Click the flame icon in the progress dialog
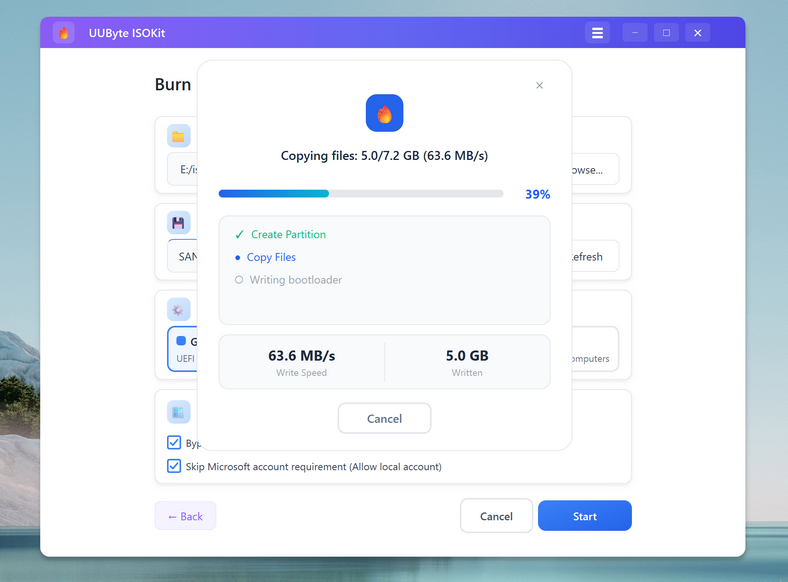 point(384,114)
